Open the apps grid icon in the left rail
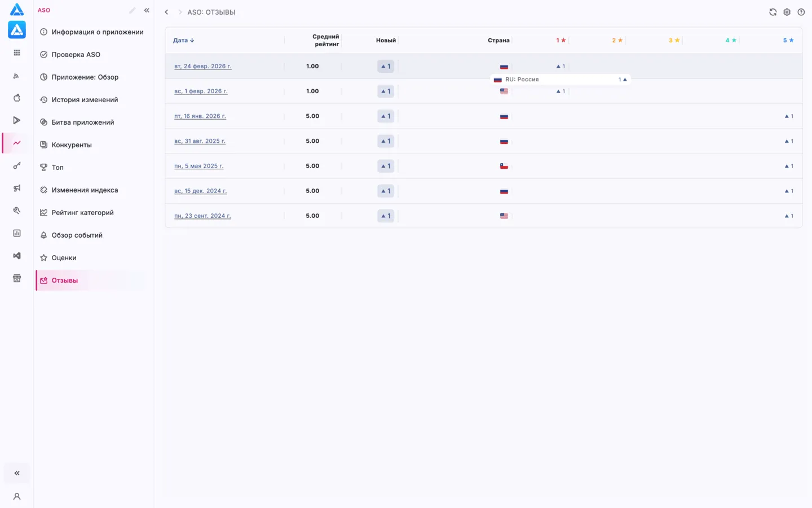This screenshot has height=508, width=812. 17,52
